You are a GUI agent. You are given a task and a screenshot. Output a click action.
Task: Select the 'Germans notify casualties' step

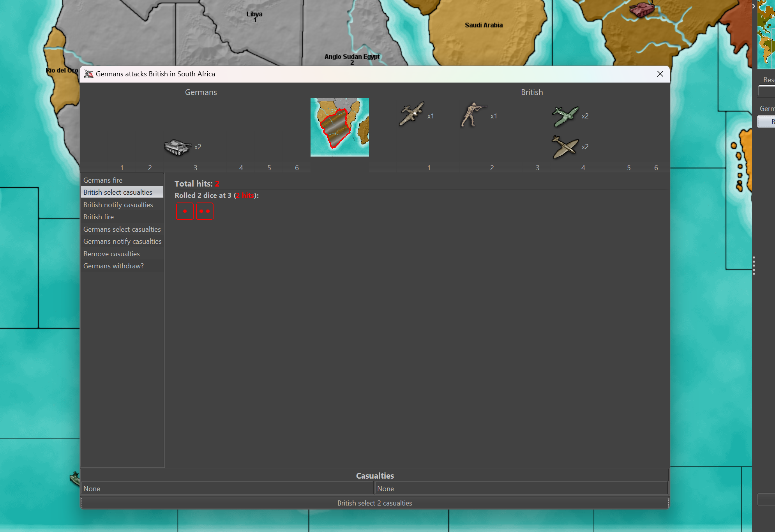(122, 241)
